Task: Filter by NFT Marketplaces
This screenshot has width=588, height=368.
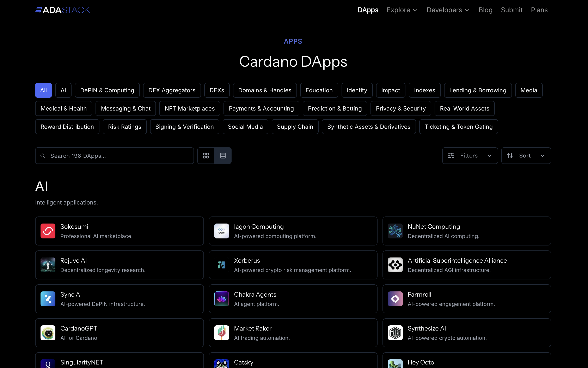Action: 190,108
